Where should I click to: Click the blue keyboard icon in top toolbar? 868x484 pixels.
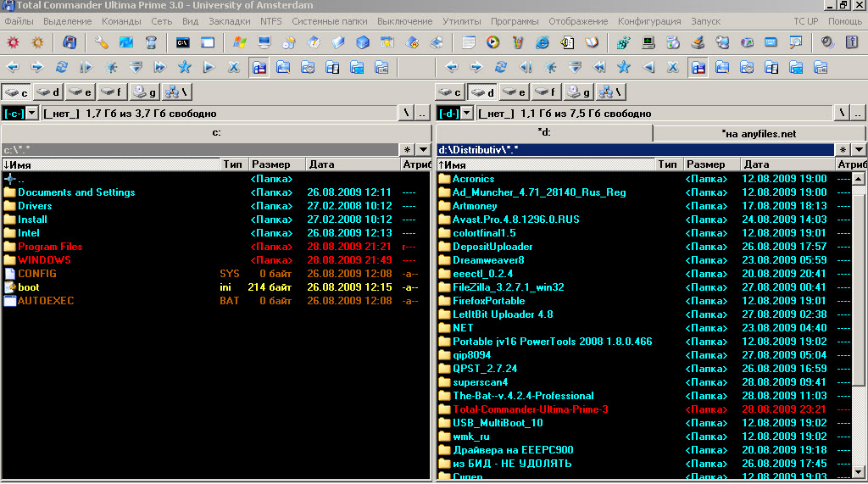pyautogui.click(x=771, y=42)
